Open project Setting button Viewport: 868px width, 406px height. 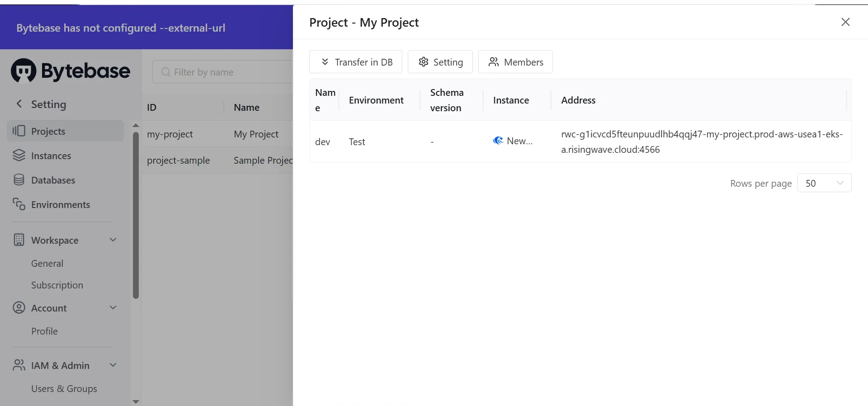pos(440,62)
